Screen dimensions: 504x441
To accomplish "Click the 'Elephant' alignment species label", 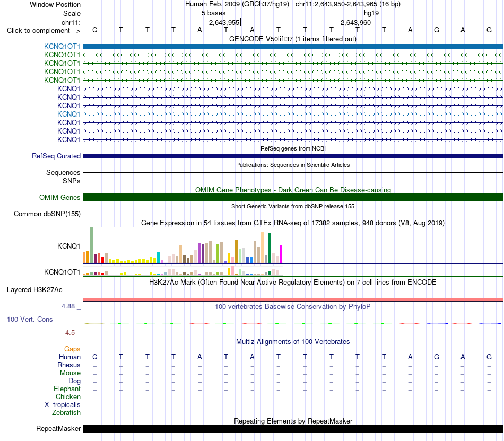I will click(x=67, y=389).
